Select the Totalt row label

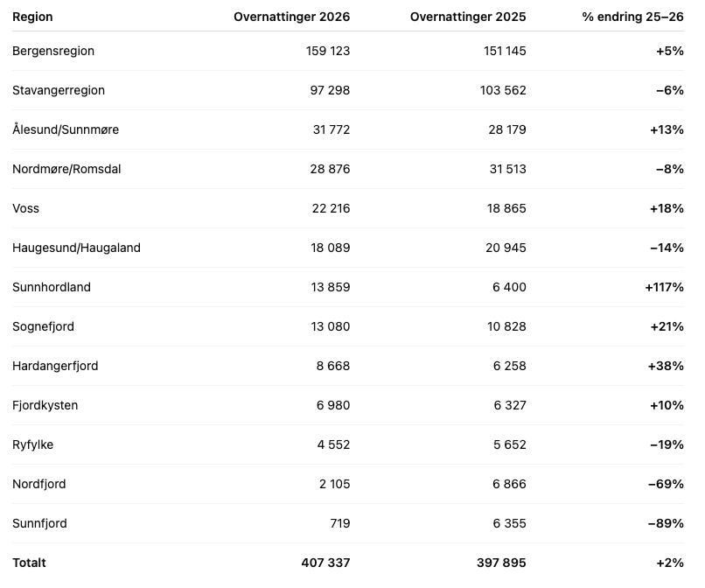pyautogui.click(x=29, y=563)
